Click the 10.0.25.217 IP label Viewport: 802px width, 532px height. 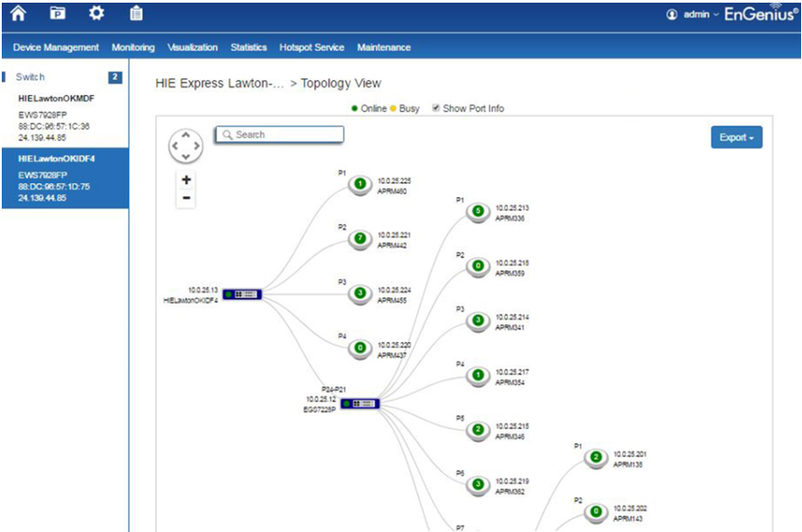pos(512,372)
